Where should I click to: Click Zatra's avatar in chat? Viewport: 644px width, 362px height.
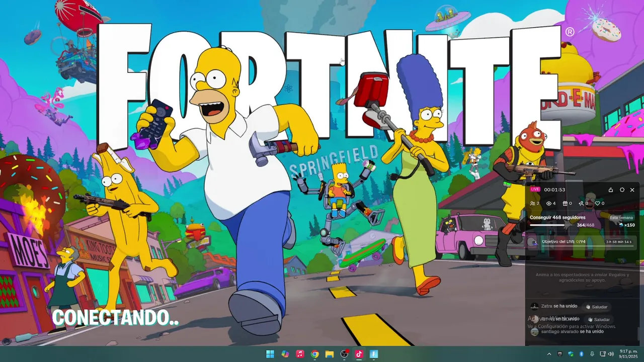click(534, 306)
